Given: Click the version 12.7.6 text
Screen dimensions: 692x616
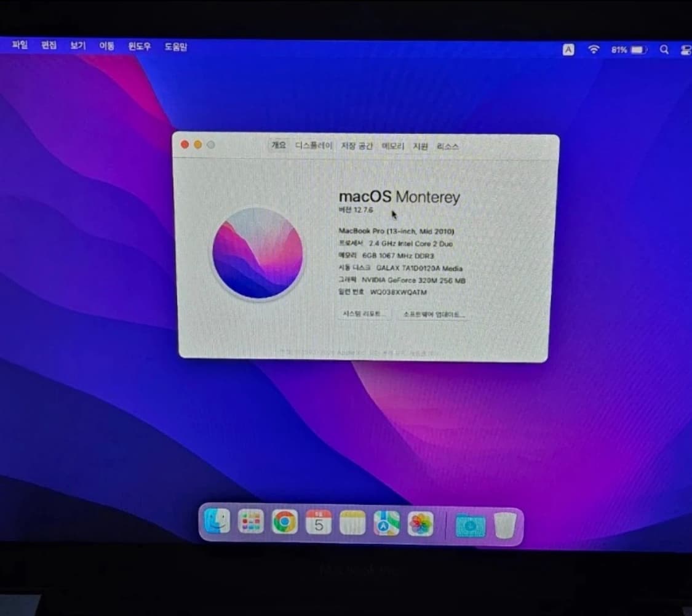Looking at the screenshot, I should point(356,210).
